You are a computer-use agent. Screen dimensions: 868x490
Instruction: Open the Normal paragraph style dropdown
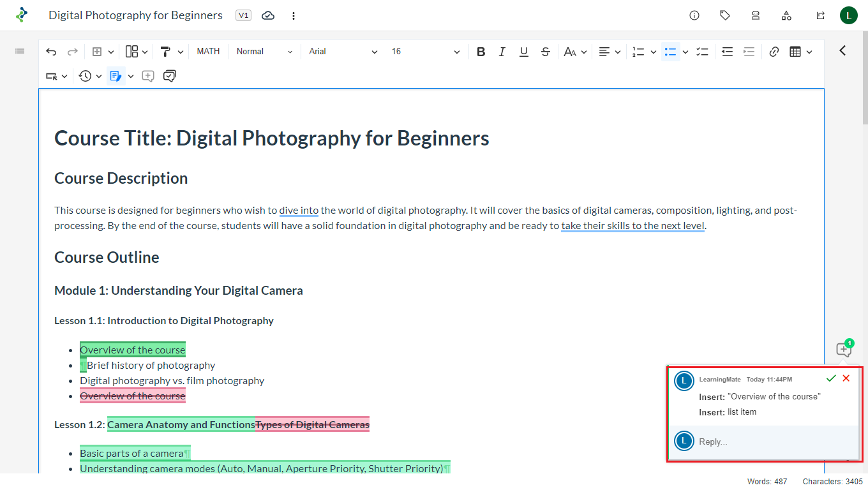pos(264,52)
